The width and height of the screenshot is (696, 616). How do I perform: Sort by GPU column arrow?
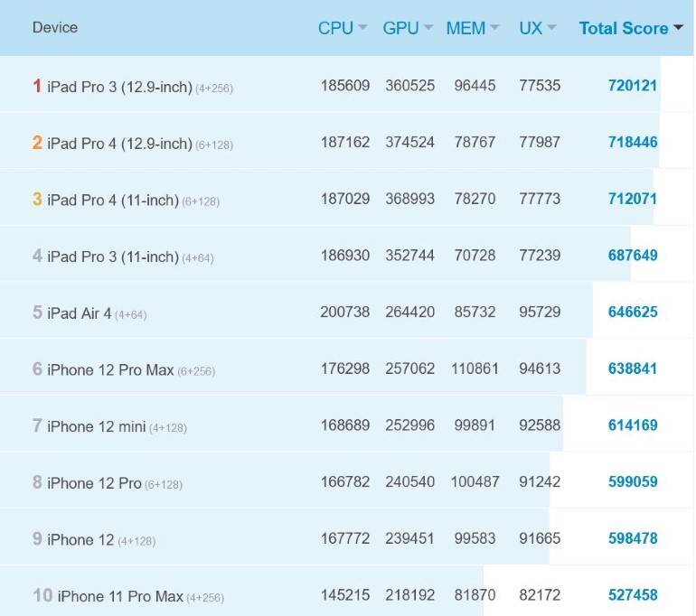coord(428,28)
